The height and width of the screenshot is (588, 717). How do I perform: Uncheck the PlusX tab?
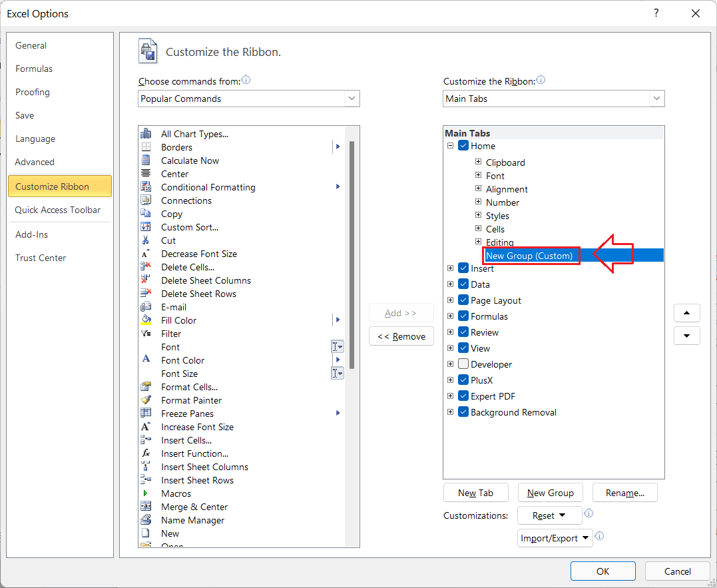point(463,380)
